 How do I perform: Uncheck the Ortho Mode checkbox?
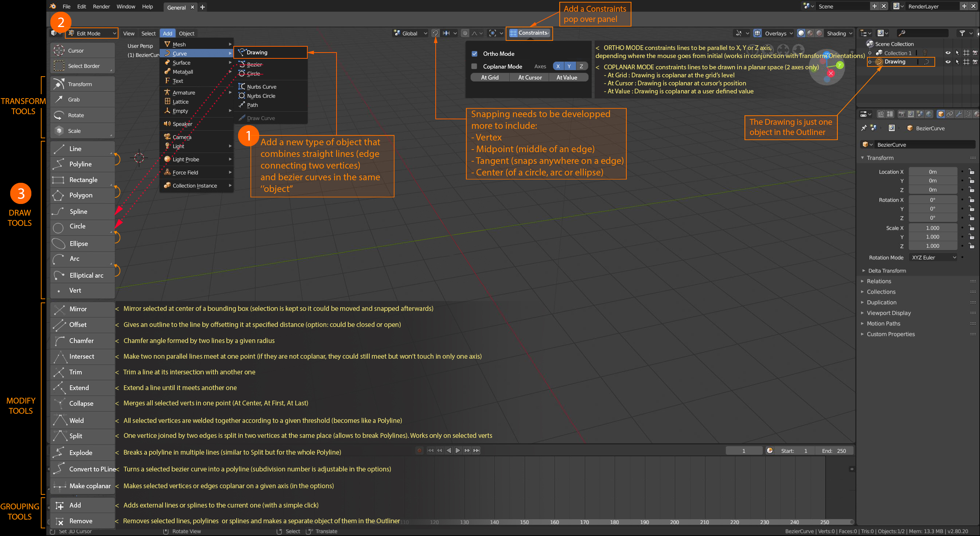[474, 54]
